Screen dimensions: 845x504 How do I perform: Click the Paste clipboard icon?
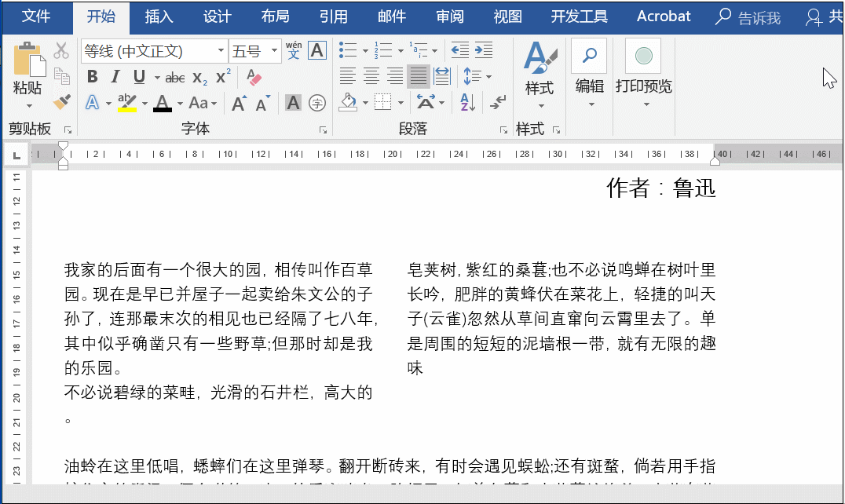click(28, 60)
